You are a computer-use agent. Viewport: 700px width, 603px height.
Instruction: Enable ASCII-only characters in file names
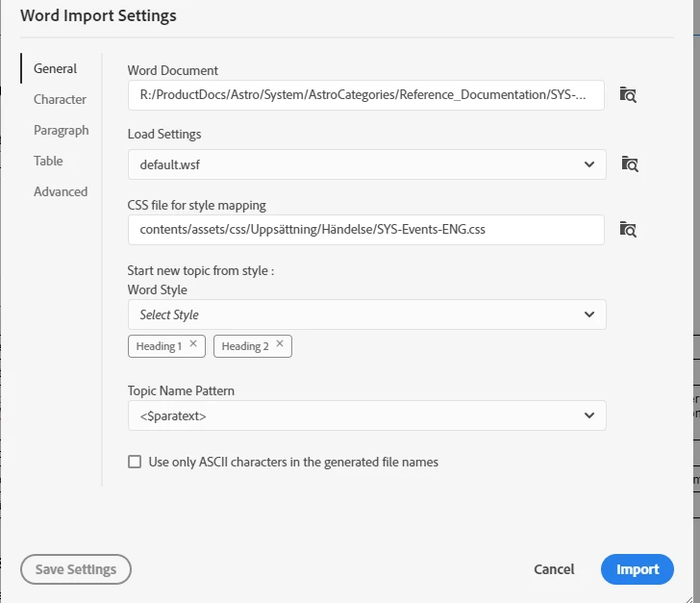[135, 463]
